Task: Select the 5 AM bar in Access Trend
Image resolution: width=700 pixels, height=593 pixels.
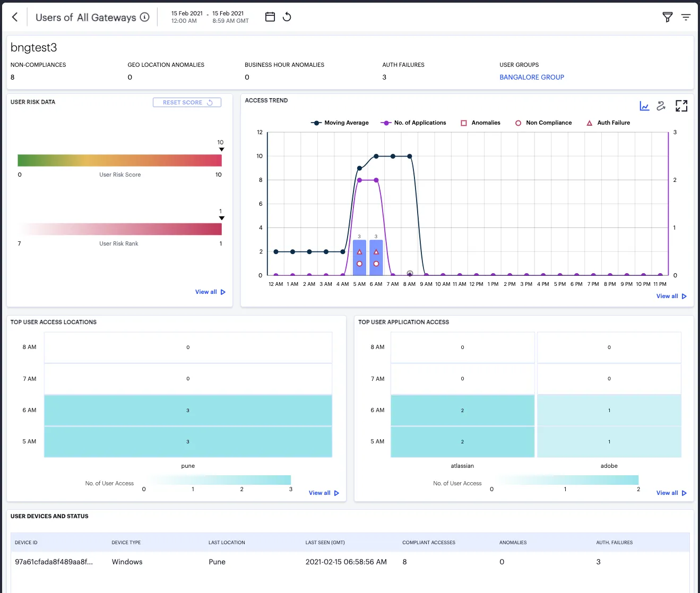Action: [359, 257]
